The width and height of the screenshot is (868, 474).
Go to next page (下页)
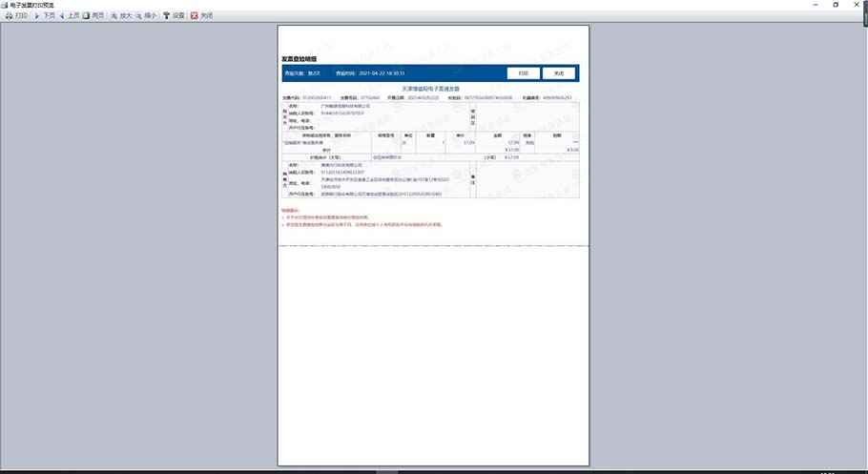click(x=44, y=16)
